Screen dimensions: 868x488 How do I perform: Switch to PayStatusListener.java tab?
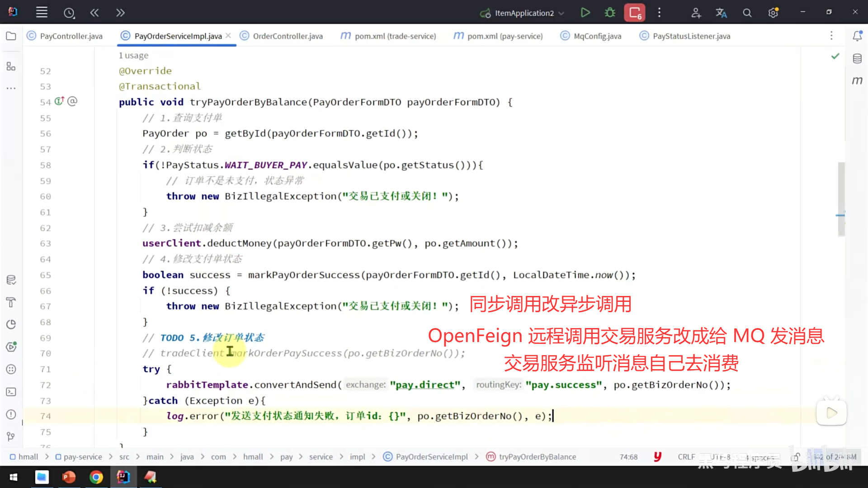[x=691, y=36]
